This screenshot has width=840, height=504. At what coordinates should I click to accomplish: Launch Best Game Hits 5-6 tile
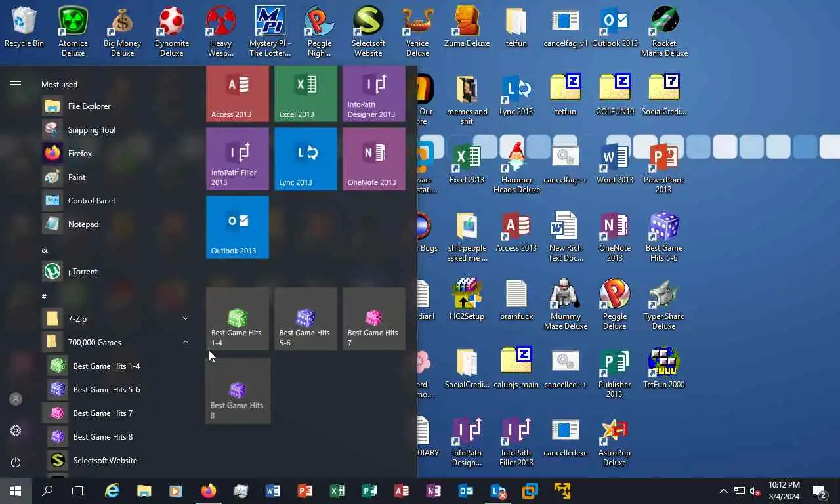coord(306,319)
